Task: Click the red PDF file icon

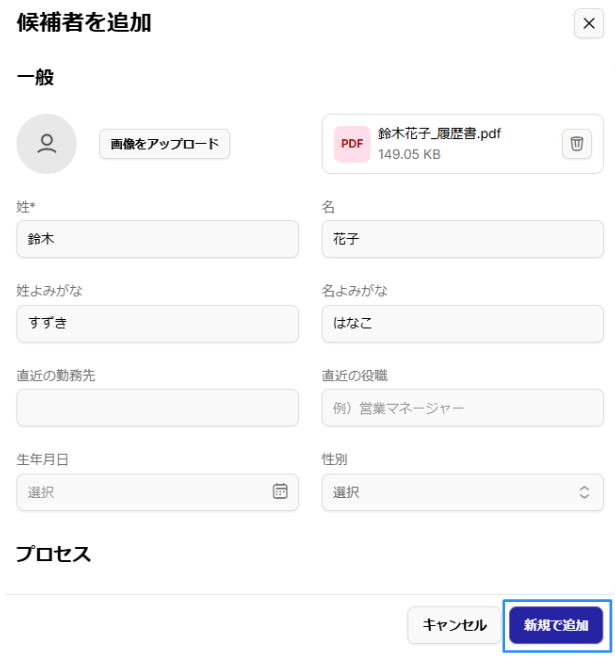Action: 352,144
